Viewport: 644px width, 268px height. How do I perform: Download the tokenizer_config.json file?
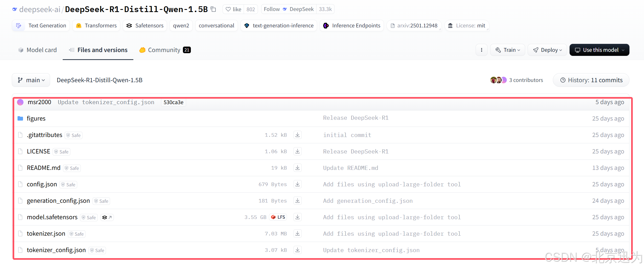(x=298, y=250)
